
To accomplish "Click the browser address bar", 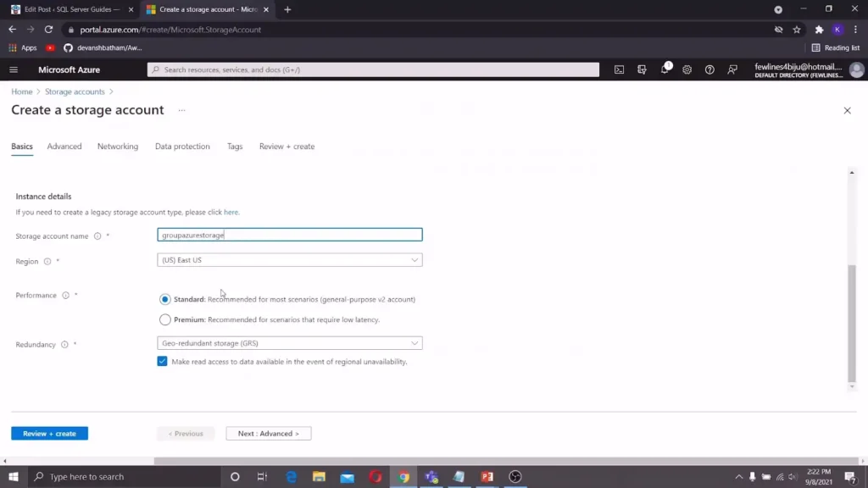I will click(x=415, y=30).
